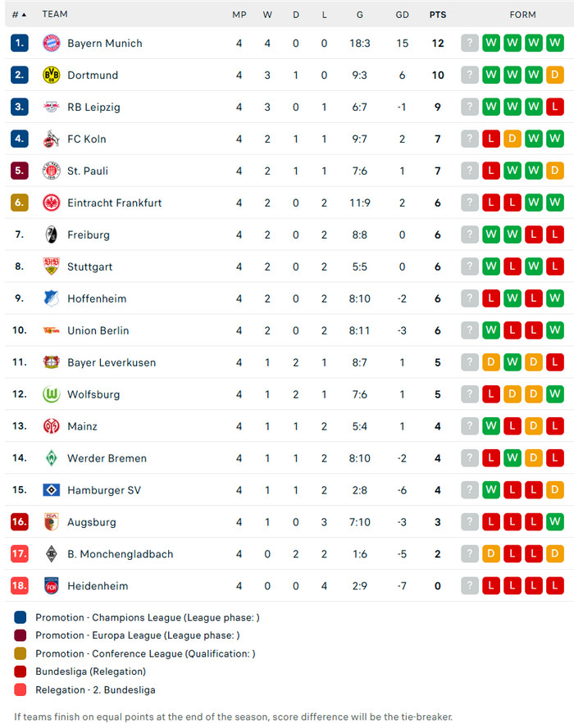Click the Wolfsburg green logo
Screen dimensions: 574x728
tap(52, 394)
